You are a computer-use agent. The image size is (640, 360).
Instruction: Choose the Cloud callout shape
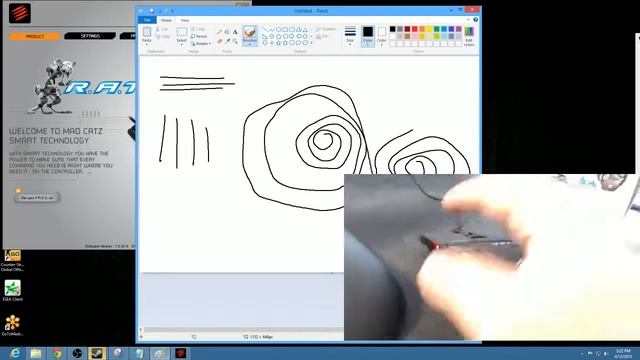pyautogui.click(x=305, y=43)
